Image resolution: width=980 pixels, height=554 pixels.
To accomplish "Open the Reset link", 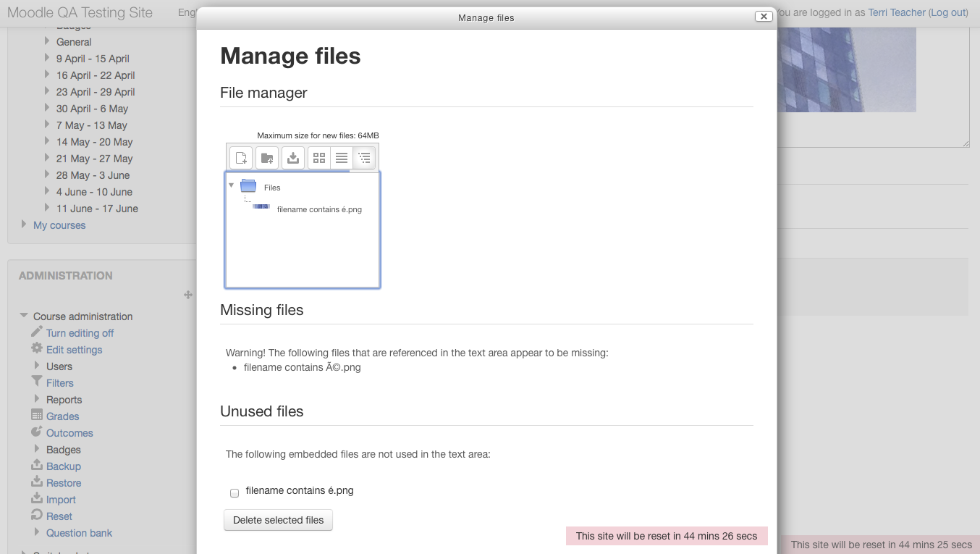I will pos(59,516).
